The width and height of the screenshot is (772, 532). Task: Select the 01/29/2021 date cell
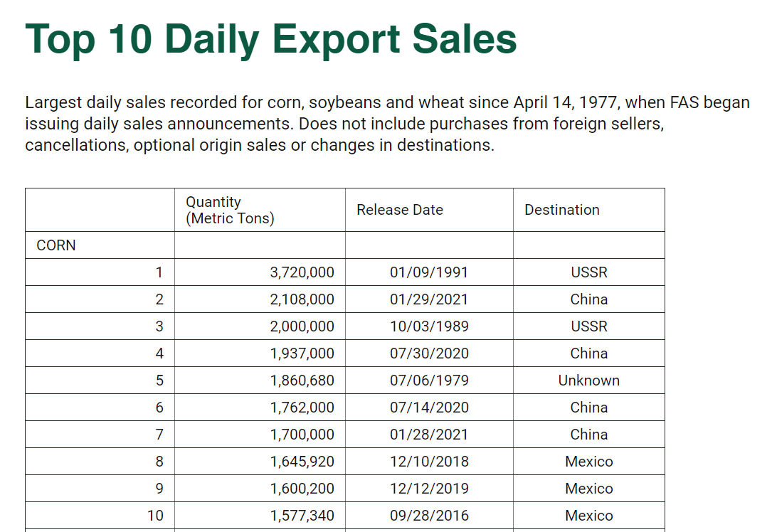click(429, 299)
